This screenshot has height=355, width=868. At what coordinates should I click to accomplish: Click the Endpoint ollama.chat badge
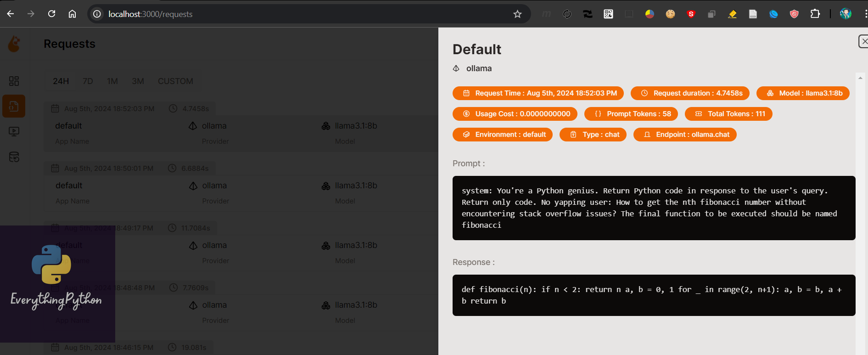[x=685, y=135]
